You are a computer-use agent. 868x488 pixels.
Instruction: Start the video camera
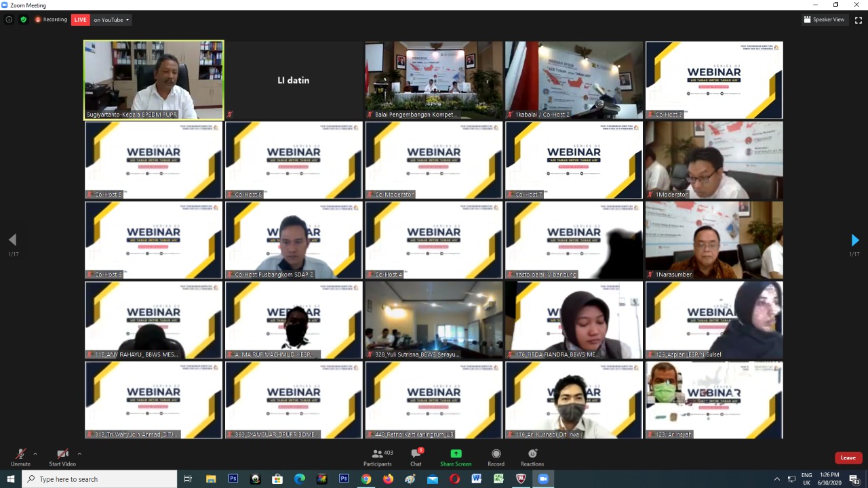coord(62,457)
